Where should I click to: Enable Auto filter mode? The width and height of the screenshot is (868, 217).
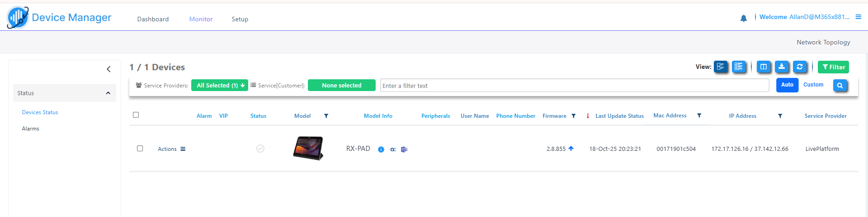click(787, 85)
